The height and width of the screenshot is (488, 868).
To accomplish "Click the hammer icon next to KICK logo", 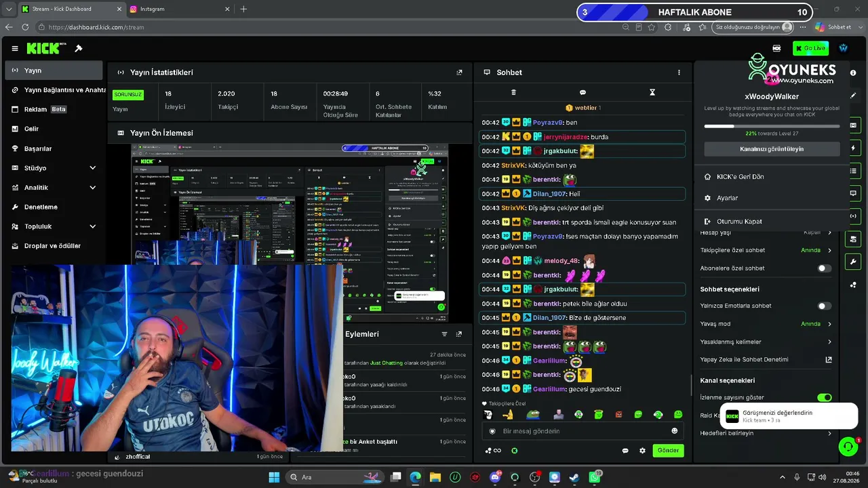I will click(79, 49).
